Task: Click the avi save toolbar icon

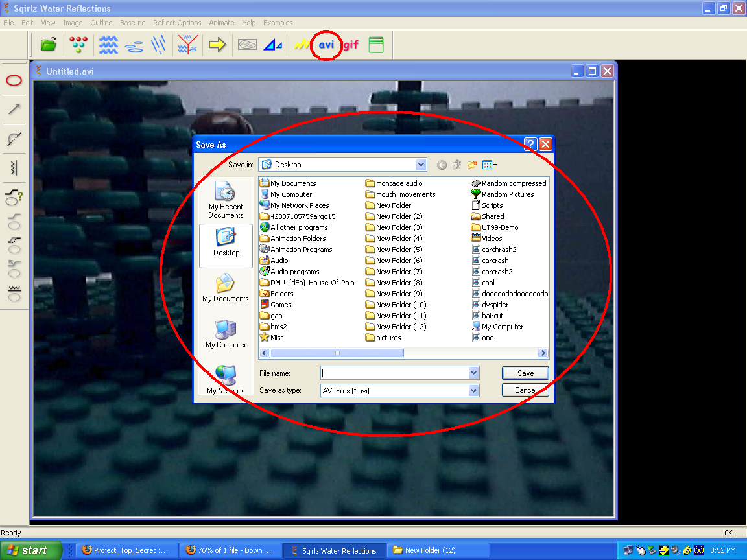Action: [326, 45]
